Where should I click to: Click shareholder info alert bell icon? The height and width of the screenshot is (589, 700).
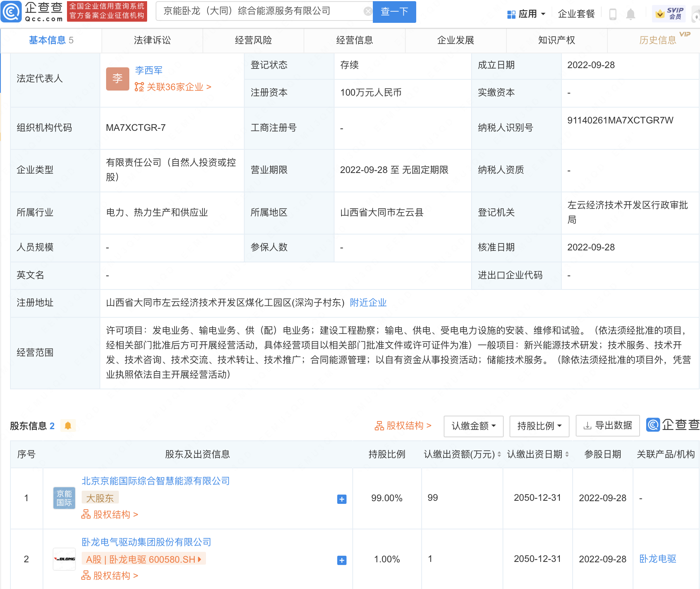68,426
